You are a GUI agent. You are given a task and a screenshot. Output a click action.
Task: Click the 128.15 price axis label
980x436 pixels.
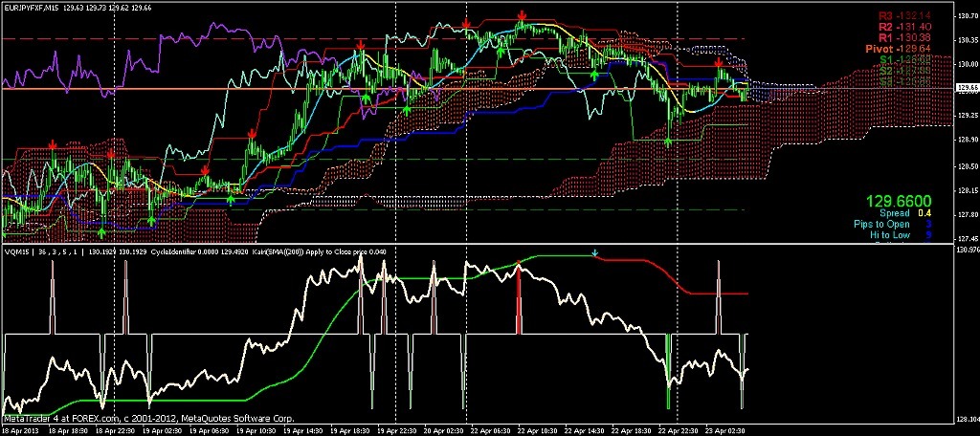[x=967, y=190]
